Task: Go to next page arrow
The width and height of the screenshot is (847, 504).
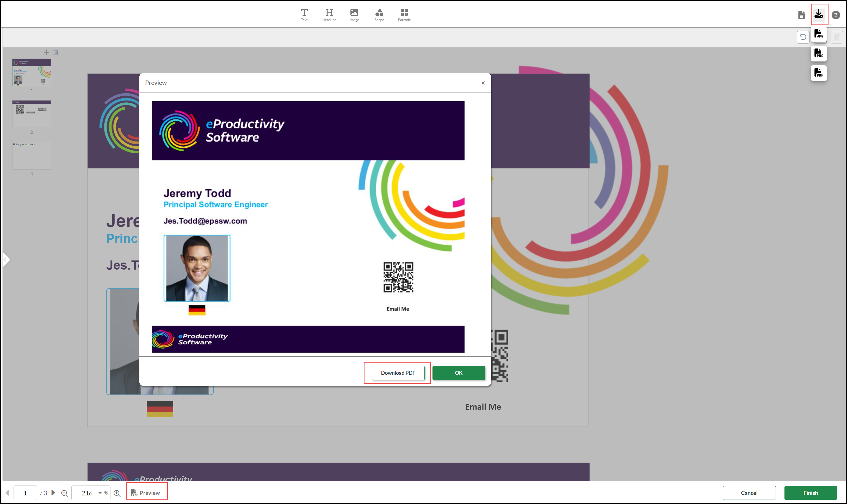Action: (53, 493)
